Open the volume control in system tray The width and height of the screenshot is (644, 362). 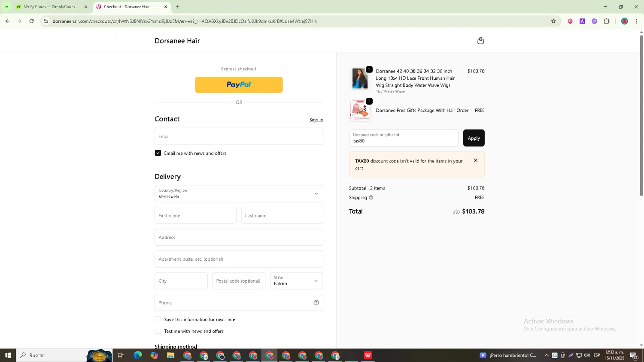[587, 355]
